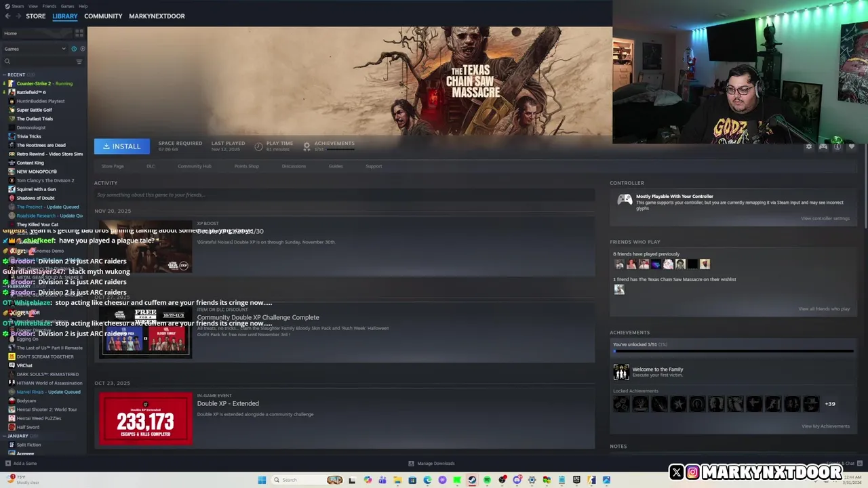Open the wishlist friend's avatar
Viewport: 868px width, 488px height.
(619, 289)
